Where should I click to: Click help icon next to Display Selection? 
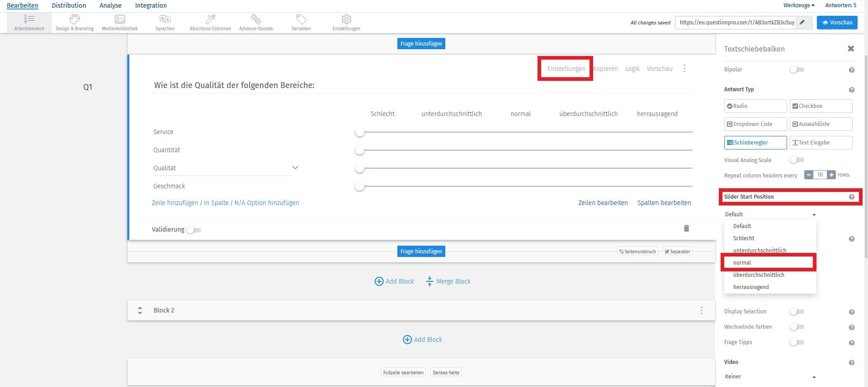tap(852, 312)
